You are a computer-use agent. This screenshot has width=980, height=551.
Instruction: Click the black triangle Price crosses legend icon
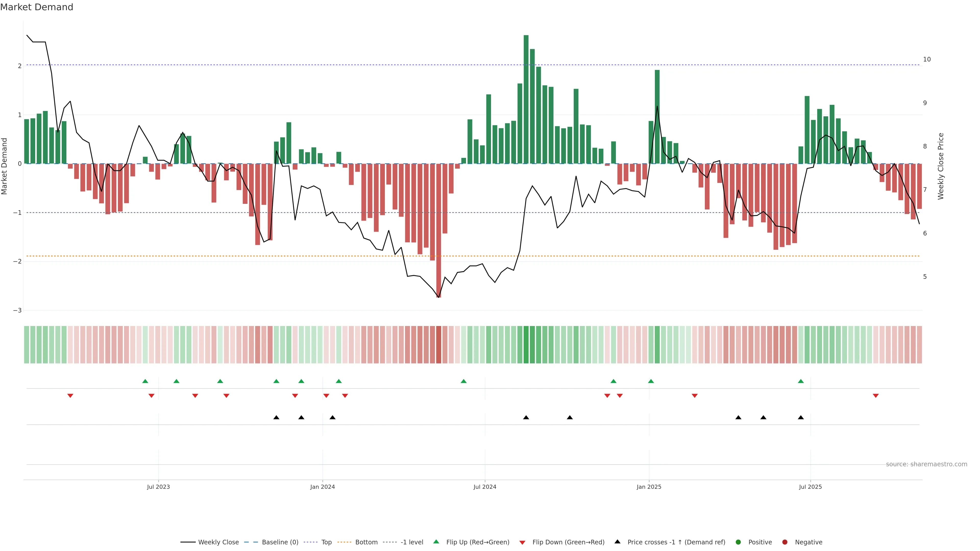(x=617, y=542)
